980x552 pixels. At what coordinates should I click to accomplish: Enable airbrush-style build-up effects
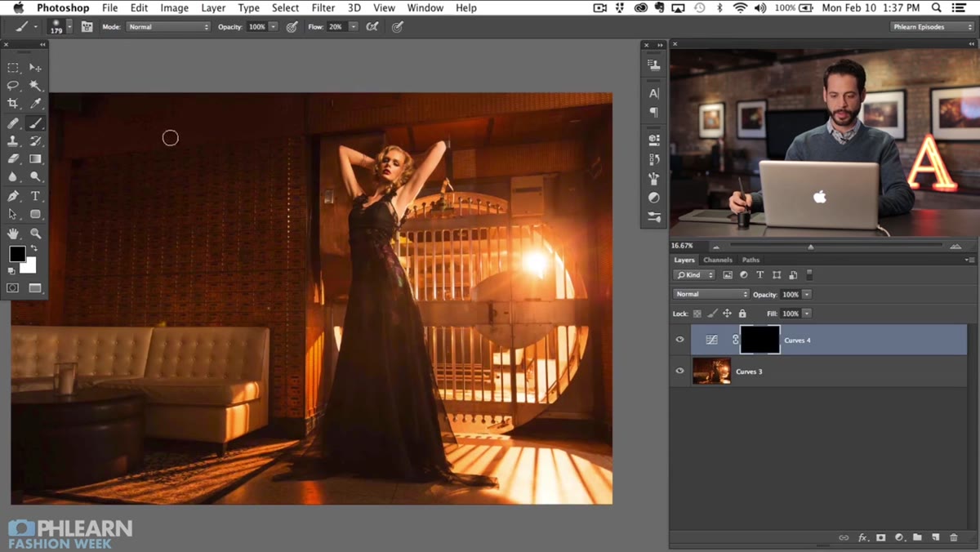pos(372,27)
